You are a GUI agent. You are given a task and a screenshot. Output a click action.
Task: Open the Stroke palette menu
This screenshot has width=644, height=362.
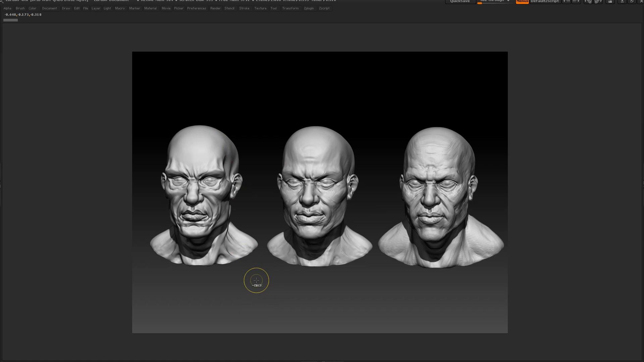244,8
